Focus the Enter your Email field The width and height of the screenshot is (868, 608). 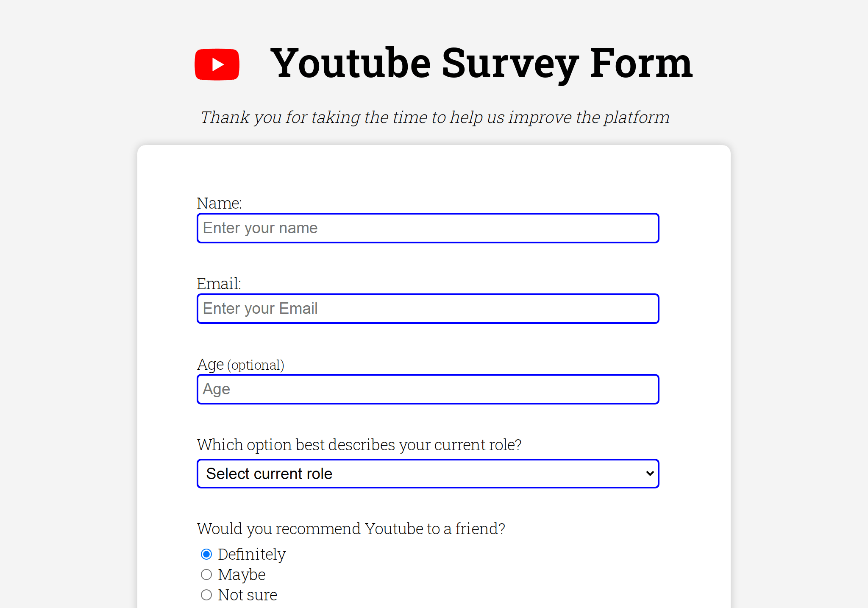click(x=428, y=309)
